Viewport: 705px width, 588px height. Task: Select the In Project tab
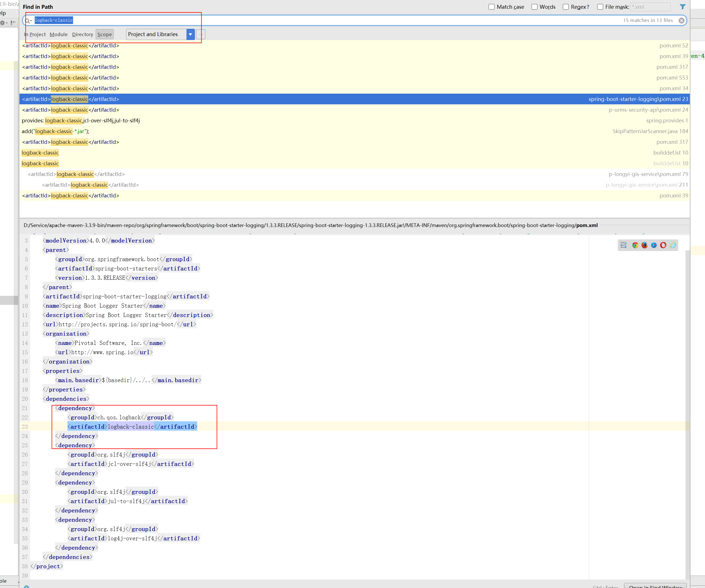35,34
